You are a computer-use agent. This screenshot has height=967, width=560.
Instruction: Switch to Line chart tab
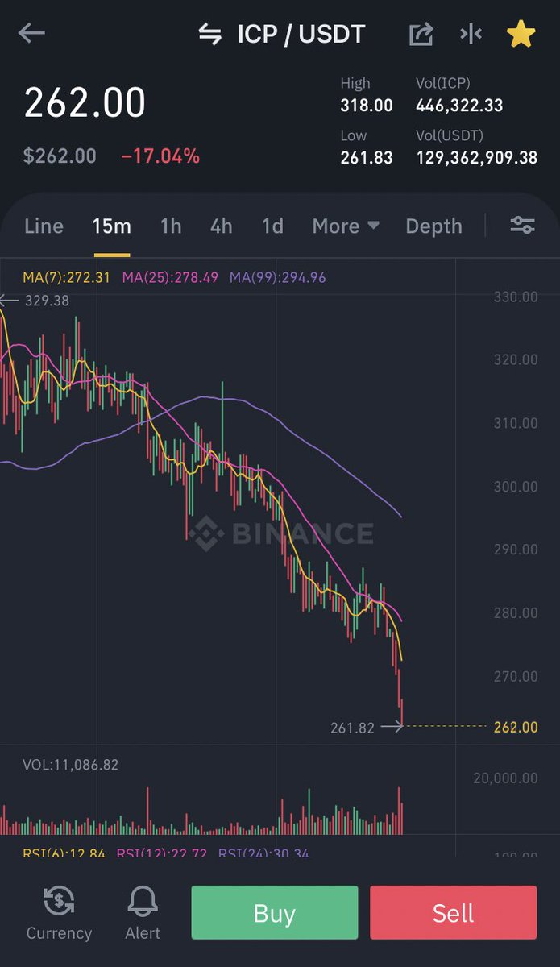pyautogui.click(x=44, y=226)
